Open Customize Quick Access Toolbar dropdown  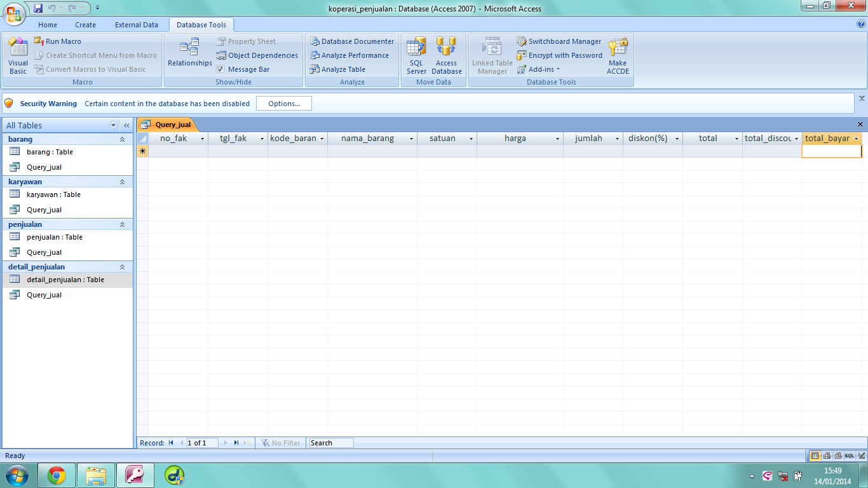click(x=97, y=8)
